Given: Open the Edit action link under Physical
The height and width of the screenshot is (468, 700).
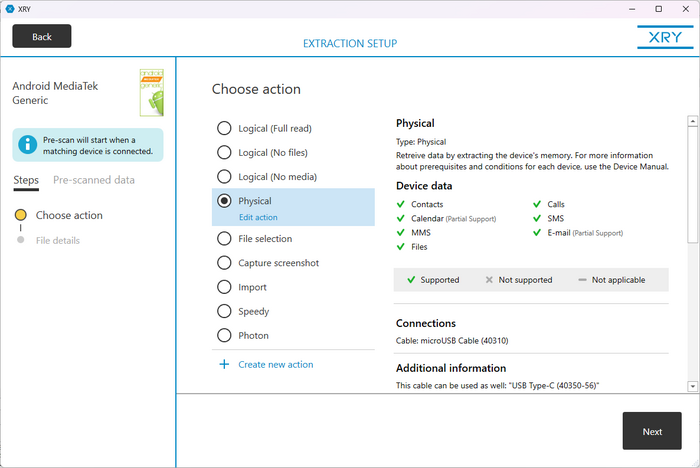Looking at the screenshot, I should [258, 217].
